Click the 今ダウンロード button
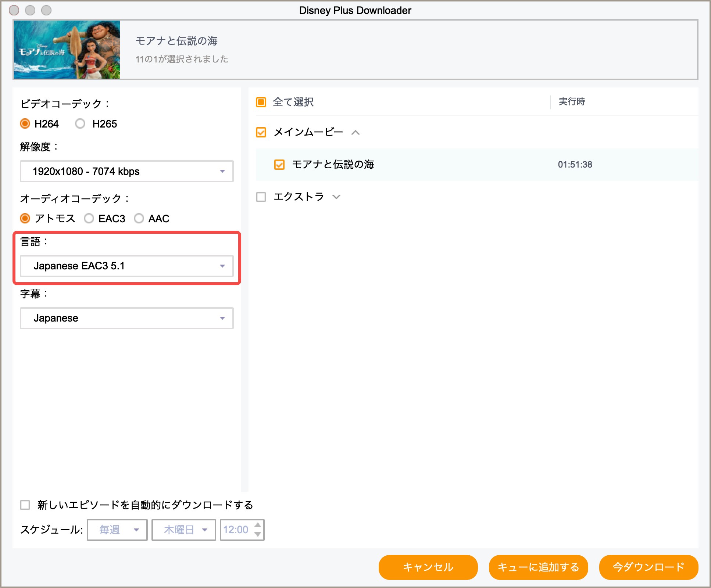711x588 pixels. 649,567
